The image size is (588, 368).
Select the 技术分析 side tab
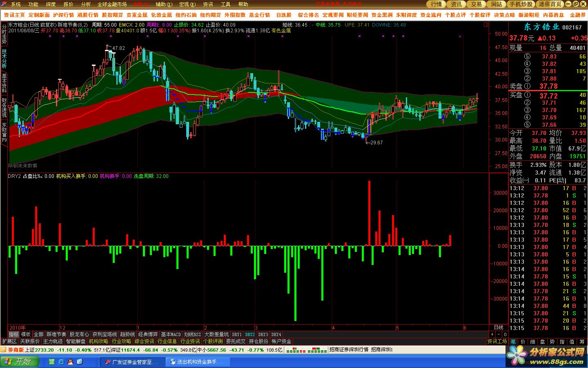coord(4,59)
